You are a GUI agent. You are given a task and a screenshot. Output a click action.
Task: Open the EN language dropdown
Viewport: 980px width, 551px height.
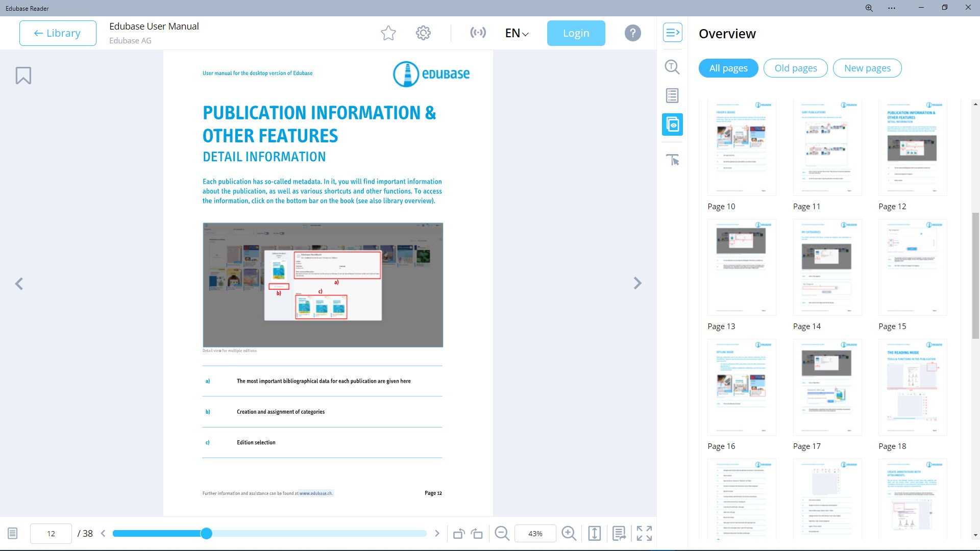517,33
